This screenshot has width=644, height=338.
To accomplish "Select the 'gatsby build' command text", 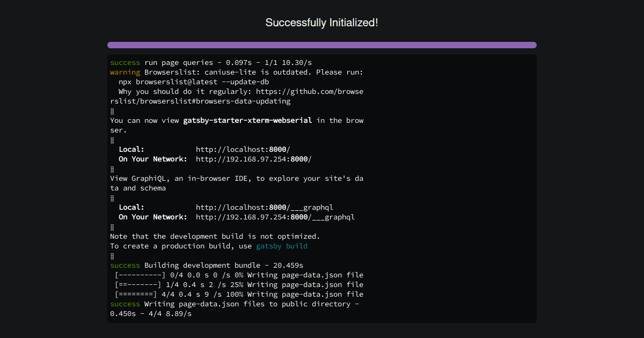I will click(283, 246).
